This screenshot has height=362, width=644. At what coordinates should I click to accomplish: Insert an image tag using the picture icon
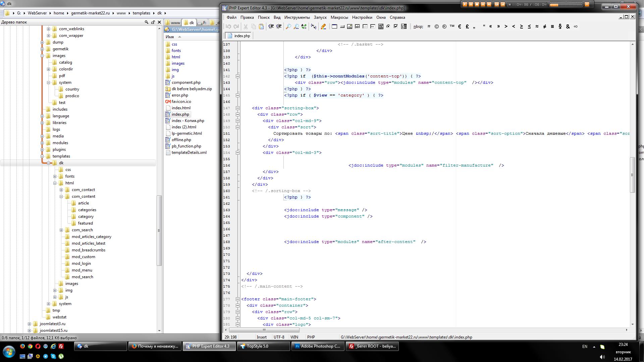350,26
